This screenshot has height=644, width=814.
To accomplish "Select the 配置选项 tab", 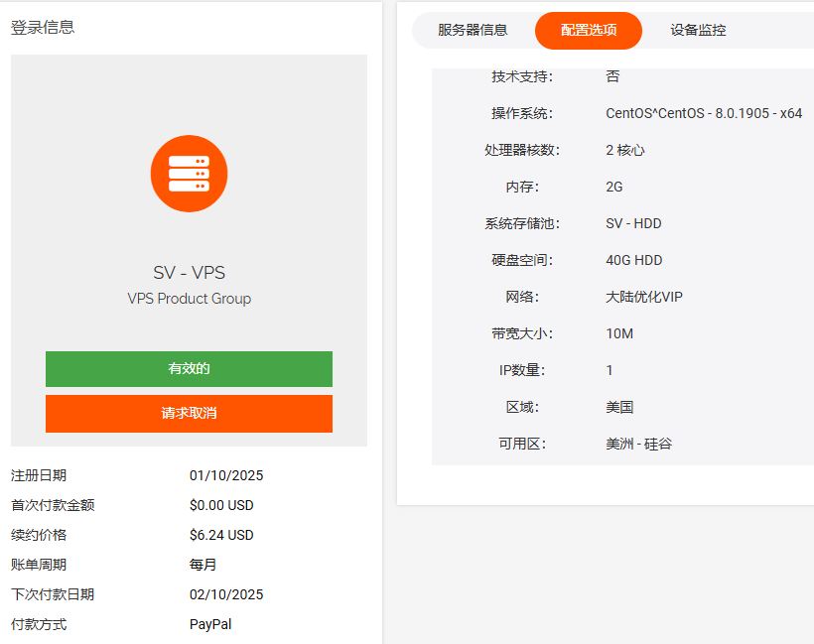I will click(589, 31).
